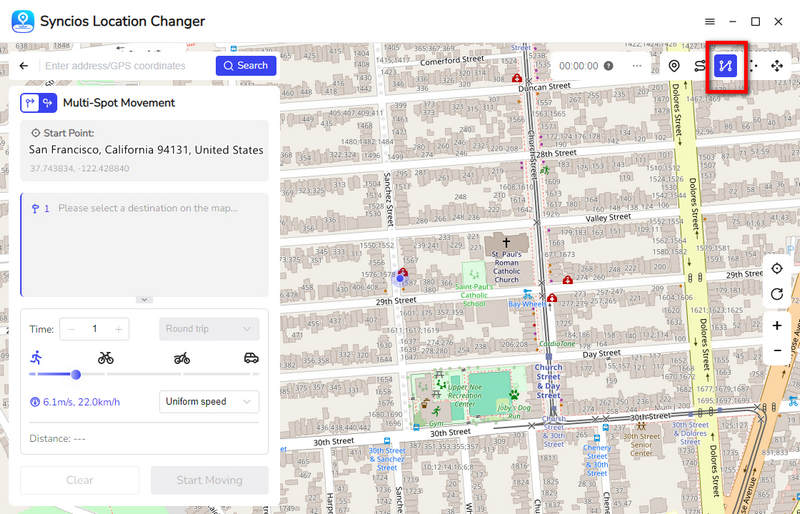This screenshot has width=800, height=514.
Task: Zoom out on the map
Action: pos(777,351)
